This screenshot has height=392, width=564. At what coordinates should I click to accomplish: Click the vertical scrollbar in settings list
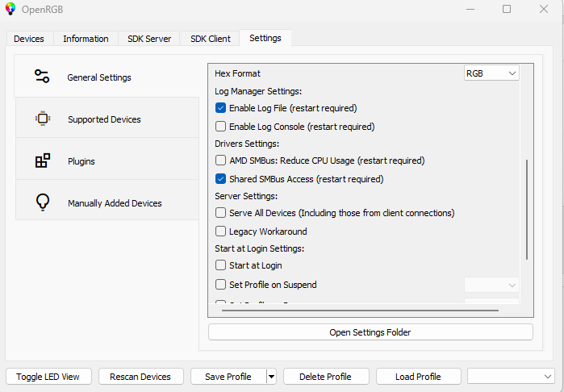527,209
